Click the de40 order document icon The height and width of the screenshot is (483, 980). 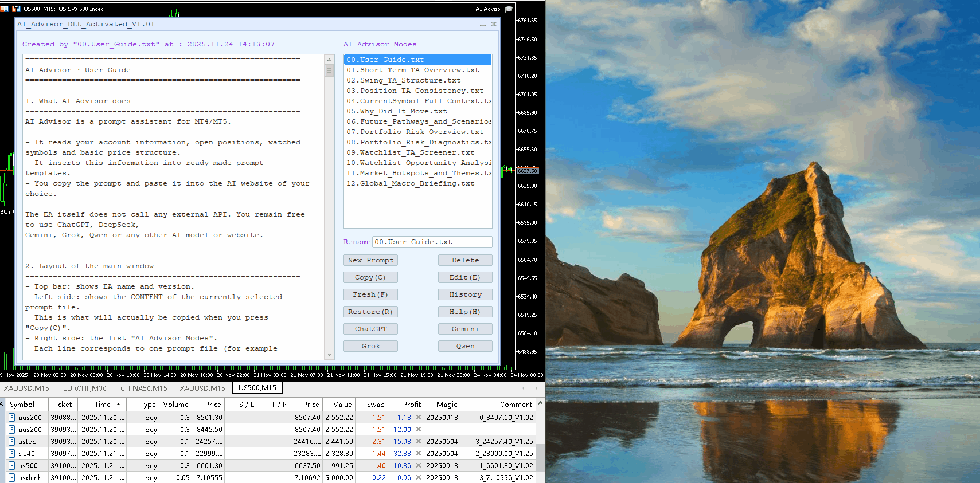click(x=11, y=454)
